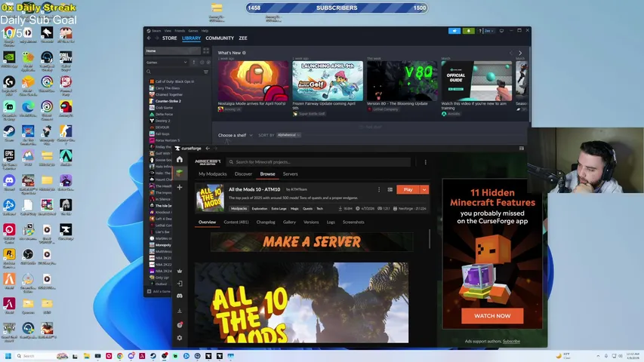Open notification-dot icon in CurseForge sidebar
The image size is (644, 362).
(180, 324)
